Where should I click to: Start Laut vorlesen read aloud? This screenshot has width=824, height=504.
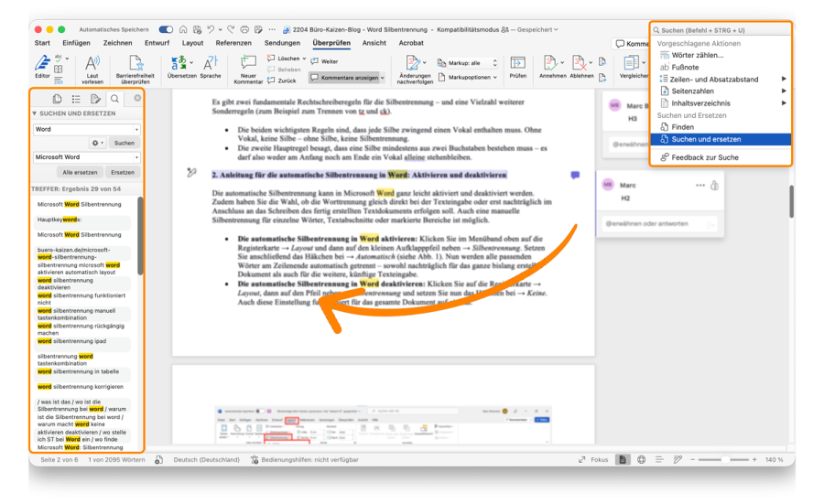coord(92,70)
